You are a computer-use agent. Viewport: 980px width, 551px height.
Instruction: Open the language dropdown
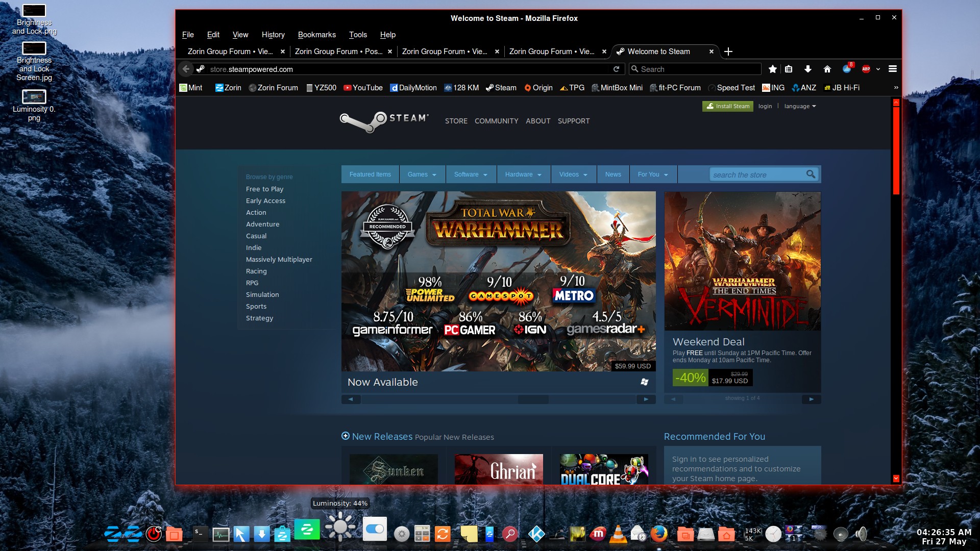point(800,106)
